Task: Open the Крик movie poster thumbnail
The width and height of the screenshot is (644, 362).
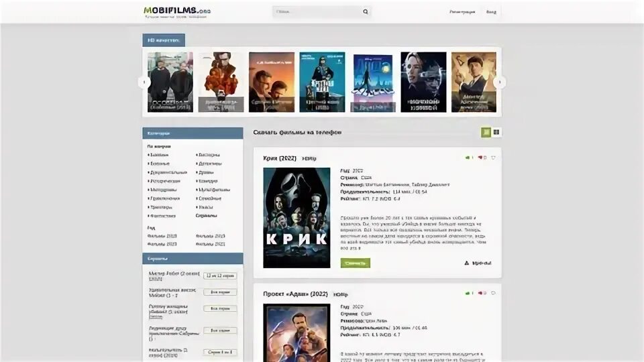Action: (x=297, y=217)
